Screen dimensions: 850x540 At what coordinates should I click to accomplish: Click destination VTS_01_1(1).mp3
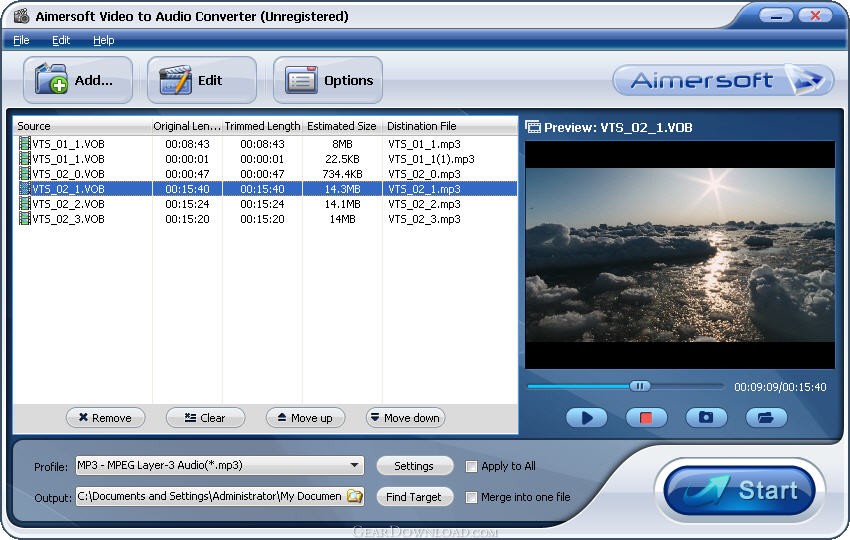click(x=432, y=159)
